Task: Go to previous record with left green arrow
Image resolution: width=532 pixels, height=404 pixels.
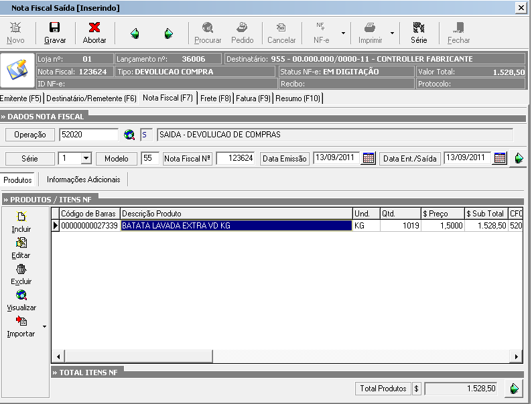Action: [x=135, y=33]
